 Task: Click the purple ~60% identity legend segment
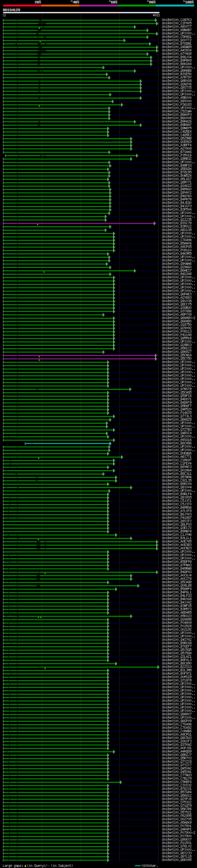point(99,6)
